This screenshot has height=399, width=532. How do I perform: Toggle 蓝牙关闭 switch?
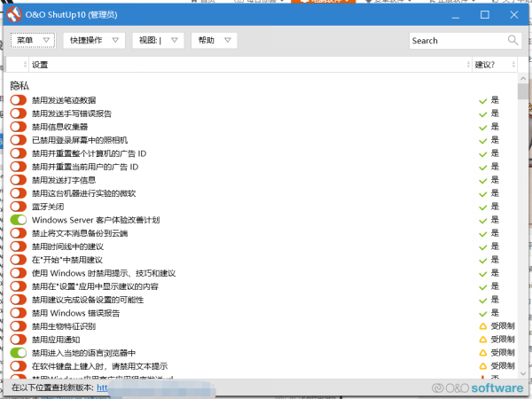pyautogui.click(x=19, y=207)
